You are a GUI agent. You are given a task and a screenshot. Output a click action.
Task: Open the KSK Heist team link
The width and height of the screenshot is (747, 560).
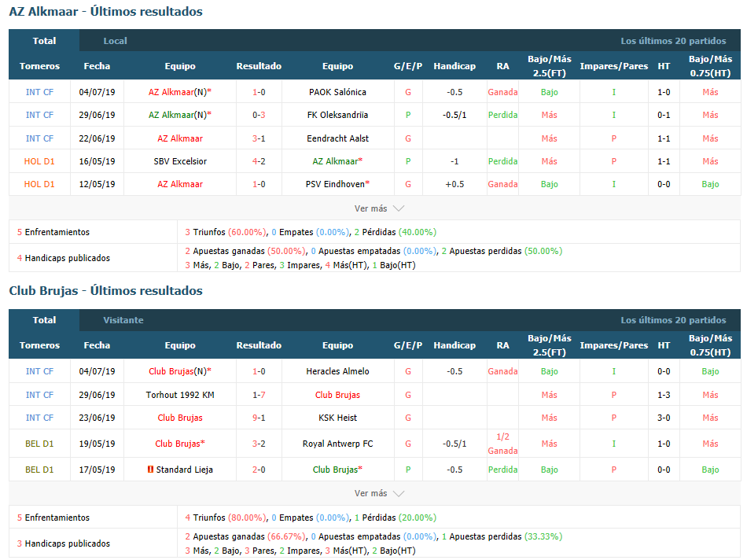click(x=338, y=418)
